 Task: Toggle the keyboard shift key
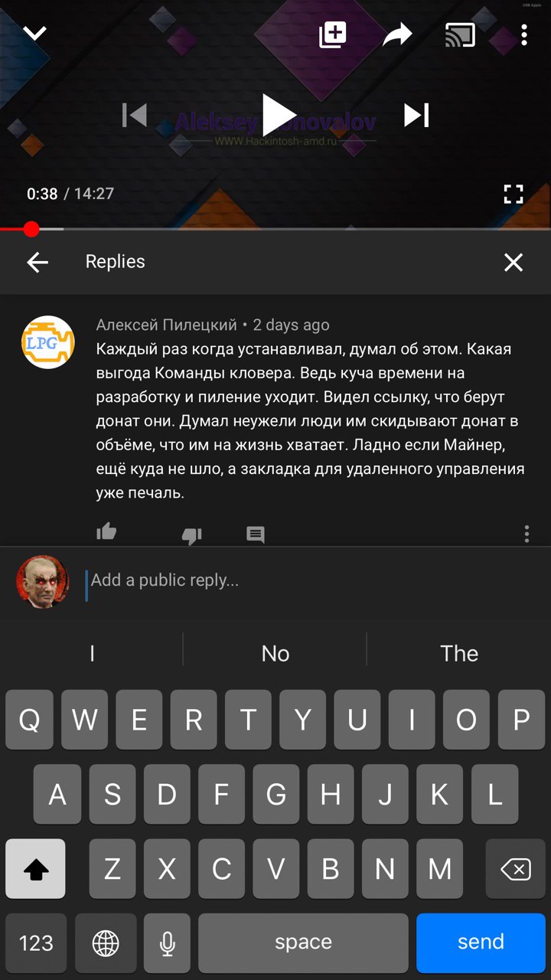tap(35, 869)
